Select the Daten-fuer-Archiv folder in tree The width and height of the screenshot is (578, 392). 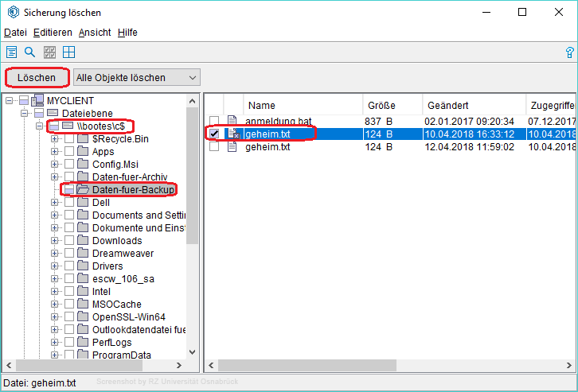coord(129,177)
